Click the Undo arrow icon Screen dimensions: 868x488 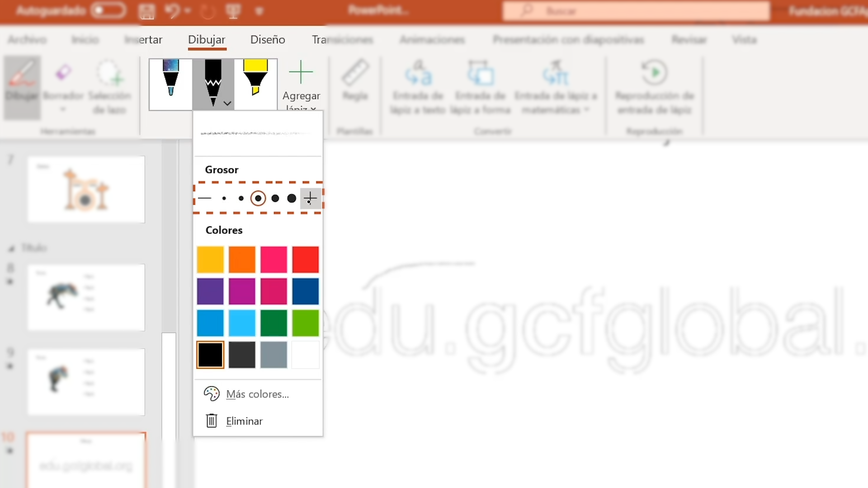tap(172, 10)
